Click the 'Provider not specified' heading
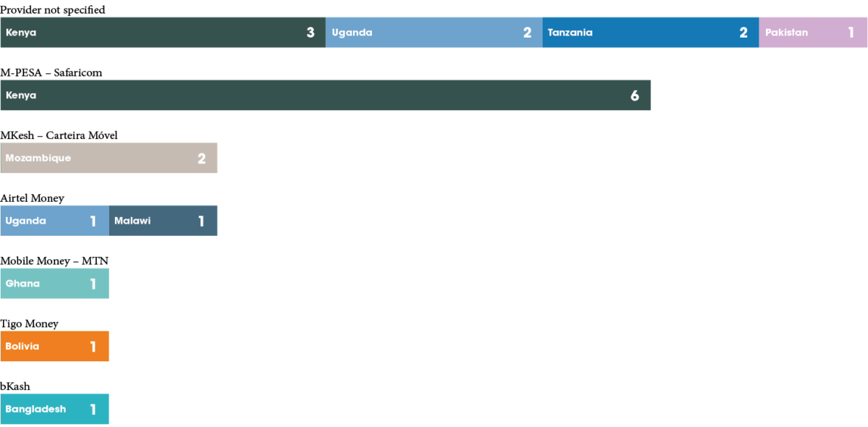Image resolution: width=868 pixels, height=427 pixels. [x=52, y=10]
